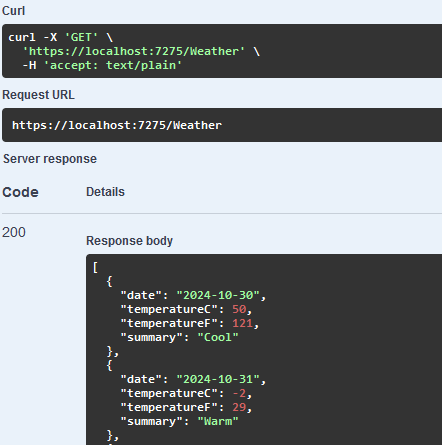Click the temperatureF value 29
Viewport: 442px width, 445px height.
(x=239, y=407)
